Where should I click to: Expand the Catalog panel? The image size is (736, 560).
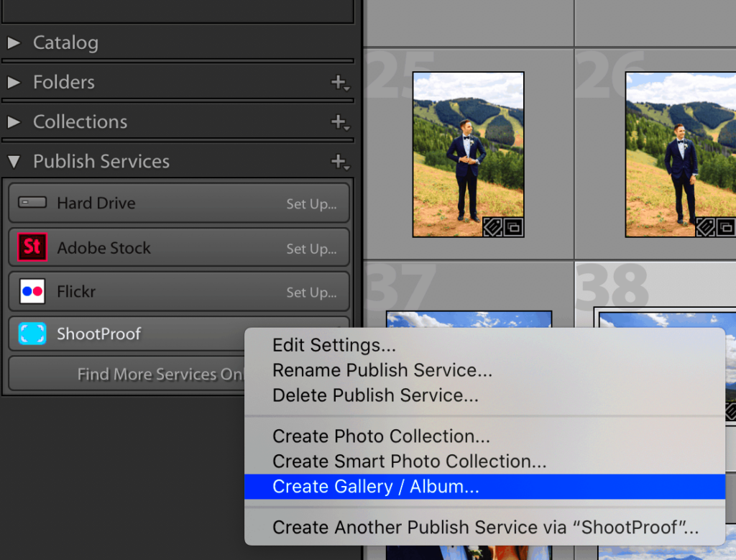pos(14,42)
